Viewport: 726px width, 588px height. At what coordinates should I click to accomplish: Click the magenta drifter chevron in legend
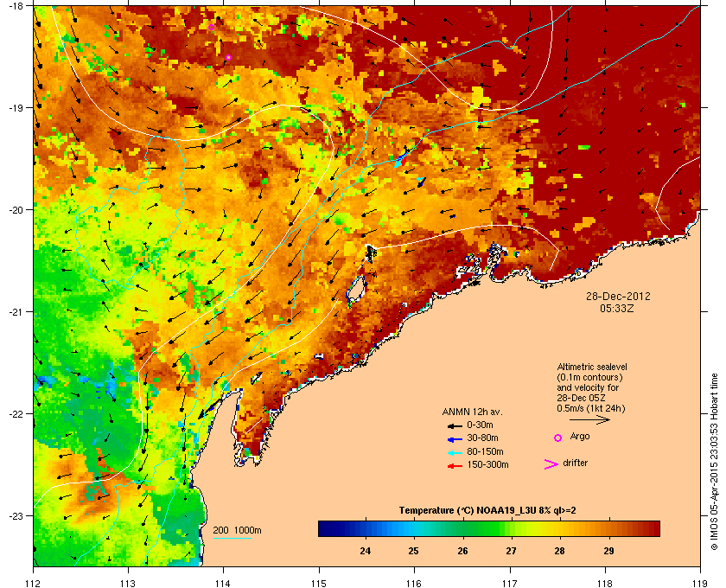pos(551,464)
